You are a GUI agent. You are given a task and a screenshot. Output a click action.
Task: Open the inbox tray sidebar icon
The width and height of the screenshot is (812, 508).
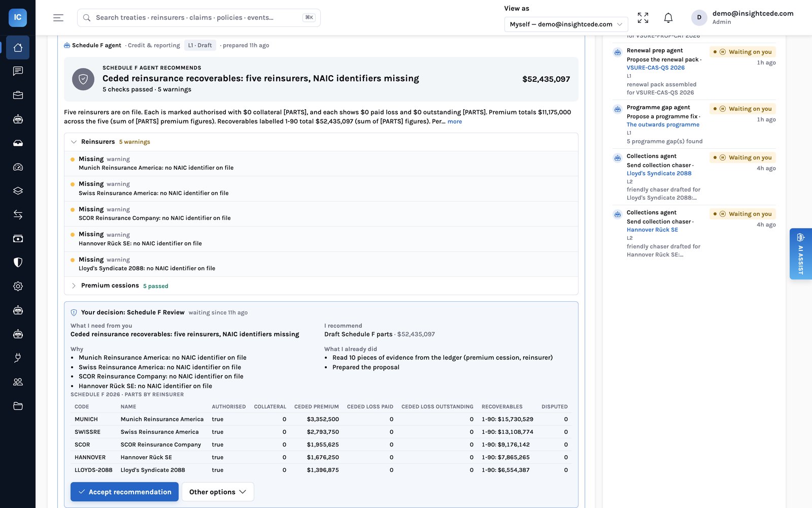tap(18, 143)
